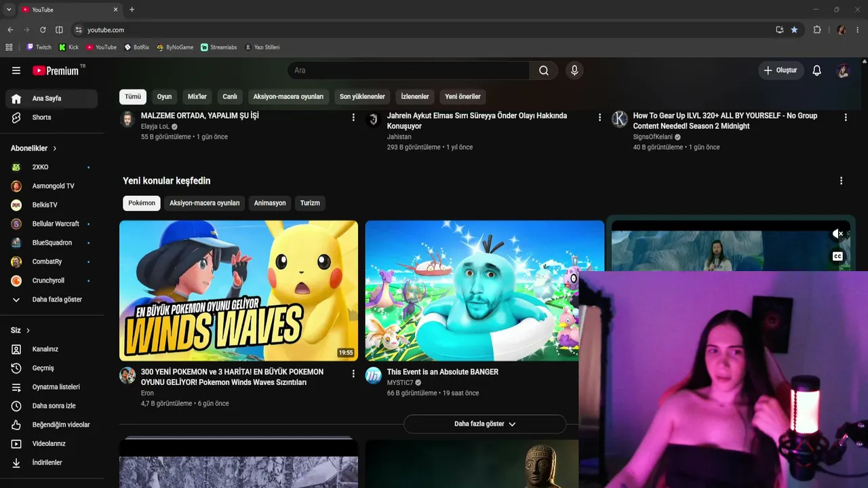Open the YouTube hamburger guide menu
This screenshot has width=868, height=488.
pyautogui.click(x=16, y=70)
